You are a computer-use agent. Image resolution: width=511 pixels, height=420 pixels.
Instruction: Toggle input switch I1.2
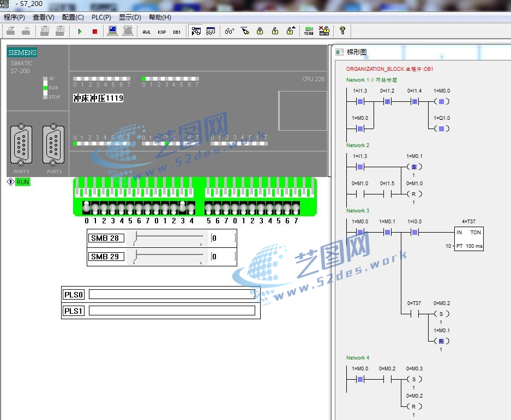pos(174,209)
